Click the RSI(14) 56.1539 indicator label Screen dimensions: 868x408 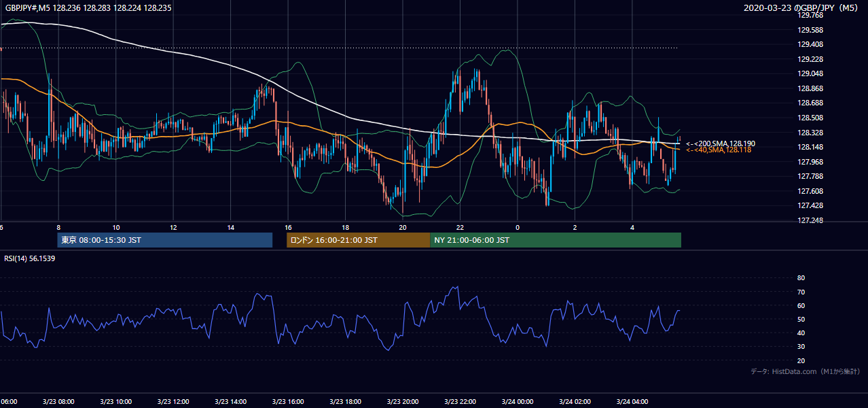pyautogui.click(x=30, y=258)
